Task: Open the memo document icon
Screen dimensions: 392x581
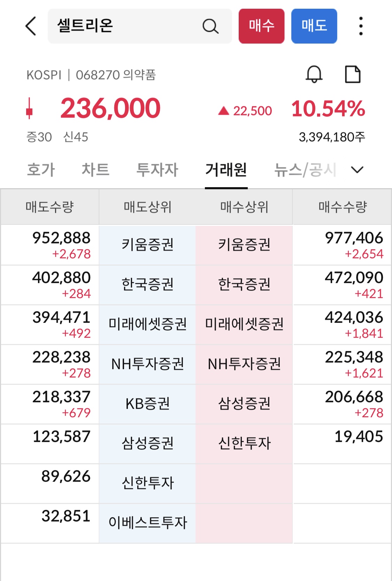Action: click(x=353, y=74)
